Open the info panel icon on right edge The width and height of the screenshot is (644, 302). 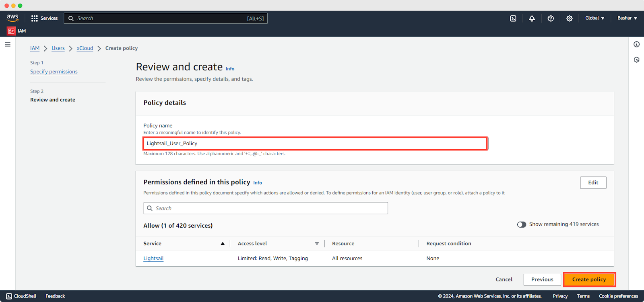coord(636,44)
